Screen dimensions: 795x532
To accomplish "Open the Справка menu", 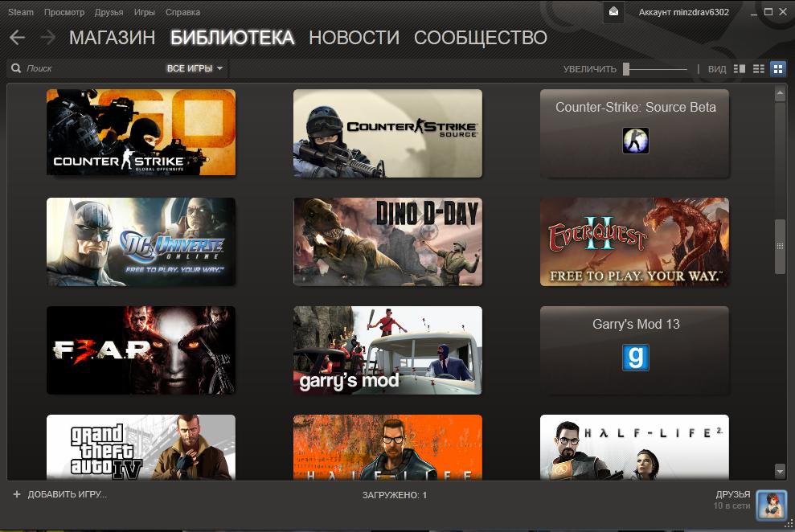I will pos(182,12).
